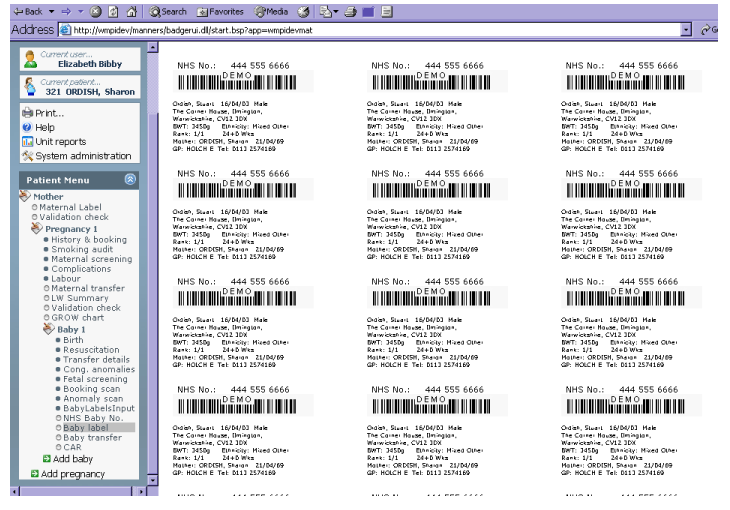730x510 pixels.
Task: Stop page loading with Stop icon
Action: click(x=95, y=12)
